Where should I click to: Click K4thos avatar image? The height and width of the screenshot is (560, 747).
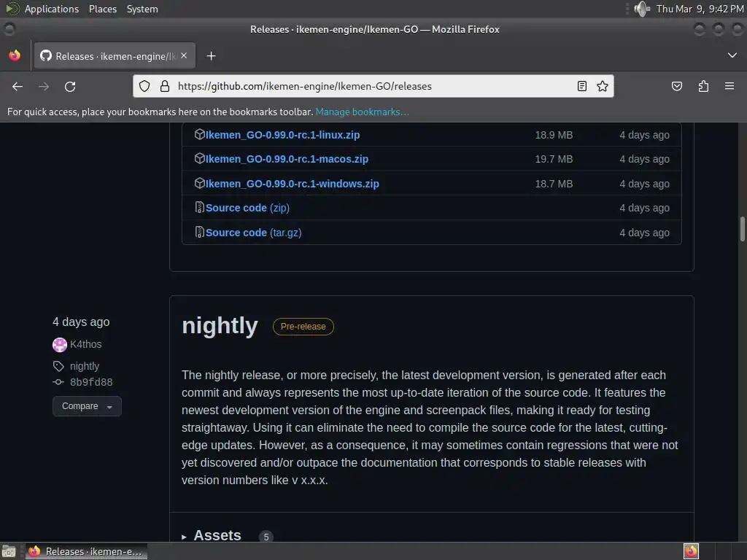click(x=60, y=344)
